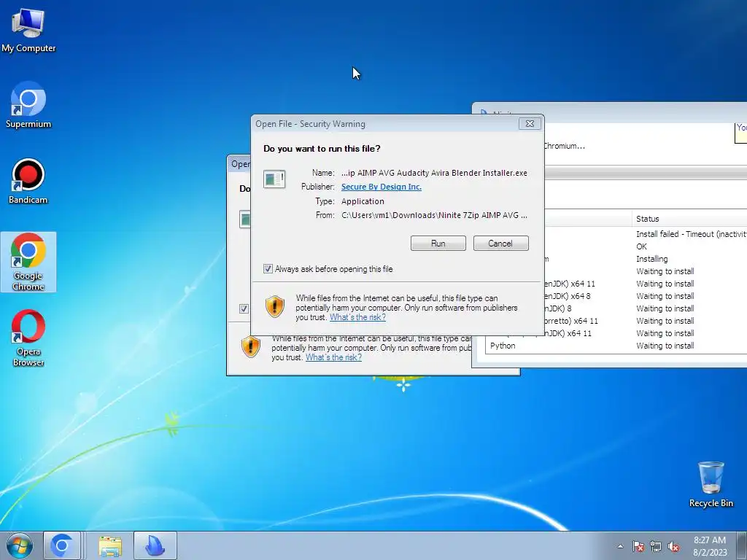Open the clock showing 8:27 AM
Screen dimensions: 747x560
(709, 545)
